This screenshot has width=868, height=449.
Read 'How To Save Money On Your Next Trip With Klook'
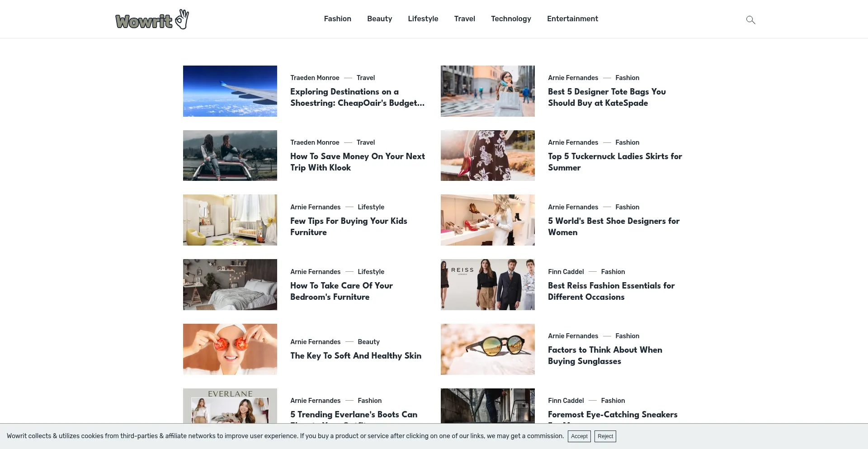(x=357, y=162)
